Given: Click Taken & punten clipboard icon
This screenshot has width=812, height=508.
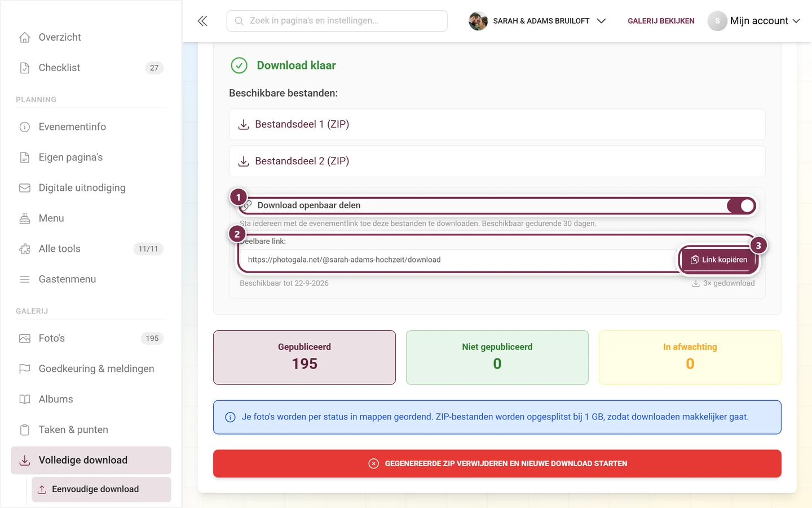Looking at the screenshot, I should (x=25, y=430).
